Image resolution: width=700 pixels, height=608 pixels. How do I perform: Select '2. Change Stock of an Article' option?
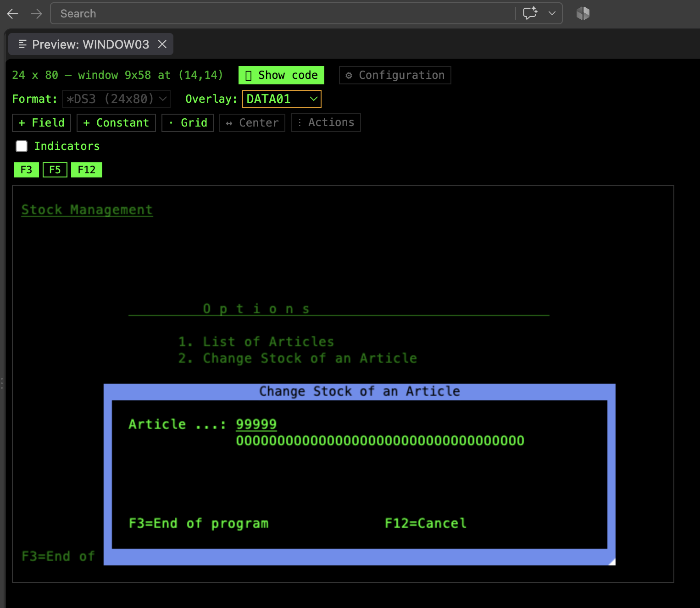coord(298,358)
